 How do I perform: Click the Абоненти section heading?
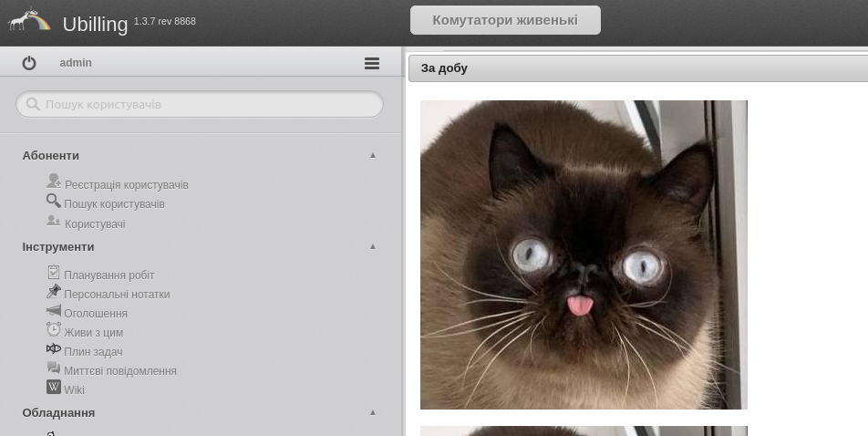(x=51, y=156)
